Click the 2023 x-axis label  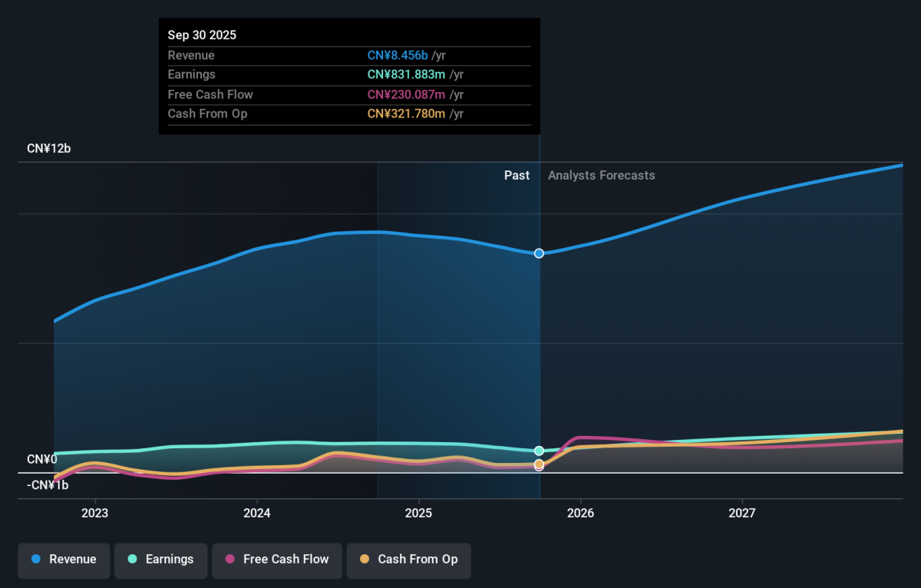coord(94,512)
